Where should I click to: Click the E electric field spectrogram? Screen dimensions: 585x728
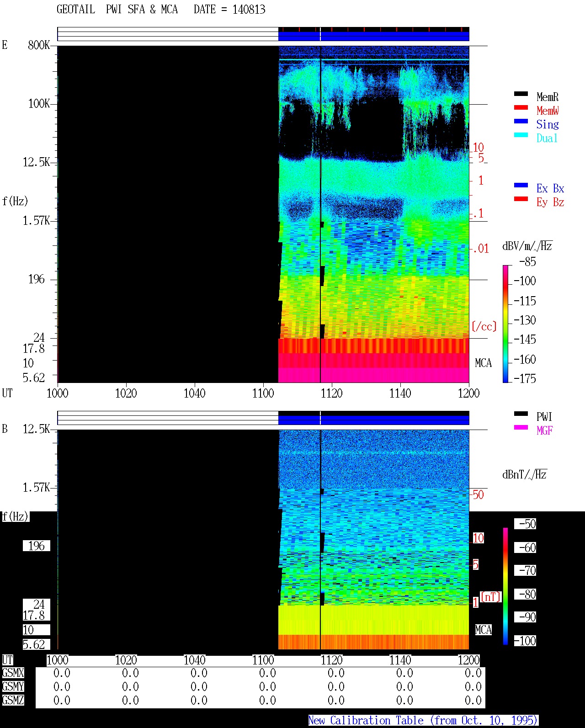tap(263, 214)
